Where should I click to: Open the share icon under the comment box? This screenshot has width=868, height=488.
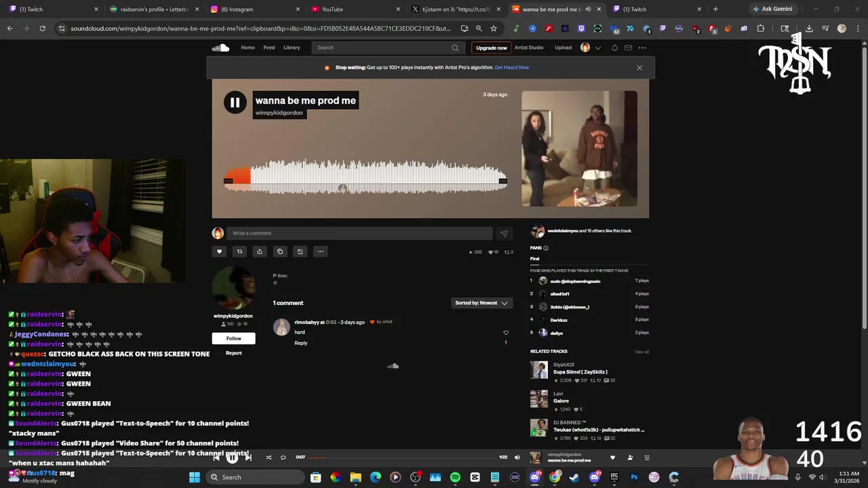pos(259,251)
